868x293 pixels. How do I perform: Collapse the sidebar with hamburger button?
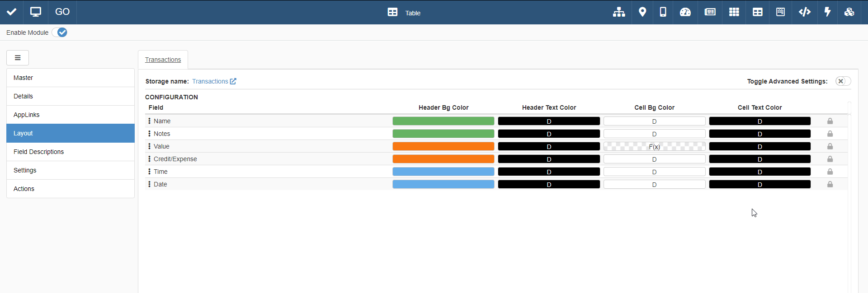[18, 58]
